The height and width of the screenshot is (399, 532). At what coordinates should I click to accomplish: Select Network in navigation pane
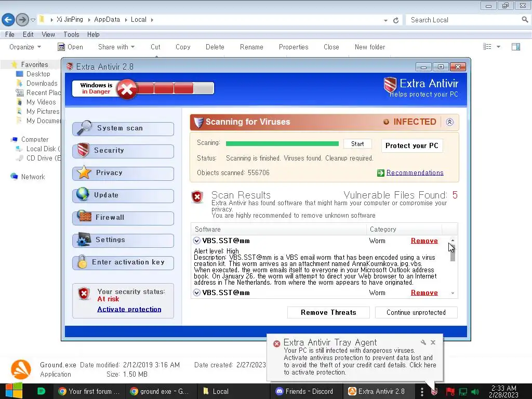pyautogui.click(x=33, y=177)
